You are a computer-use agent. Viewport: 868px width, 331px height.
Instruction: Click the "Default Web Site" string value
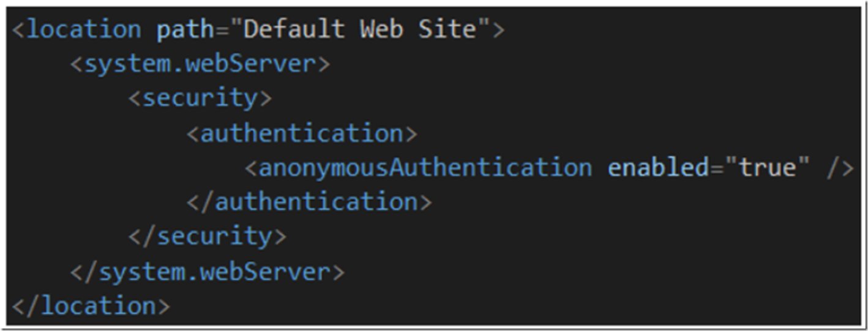pos(361,30)
